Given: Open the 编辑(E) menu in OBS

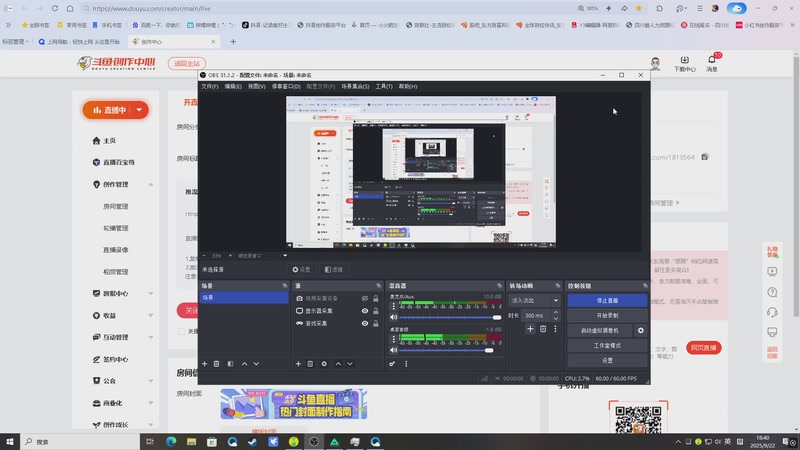Looking at the screenshot, I should tap(233, 87).
